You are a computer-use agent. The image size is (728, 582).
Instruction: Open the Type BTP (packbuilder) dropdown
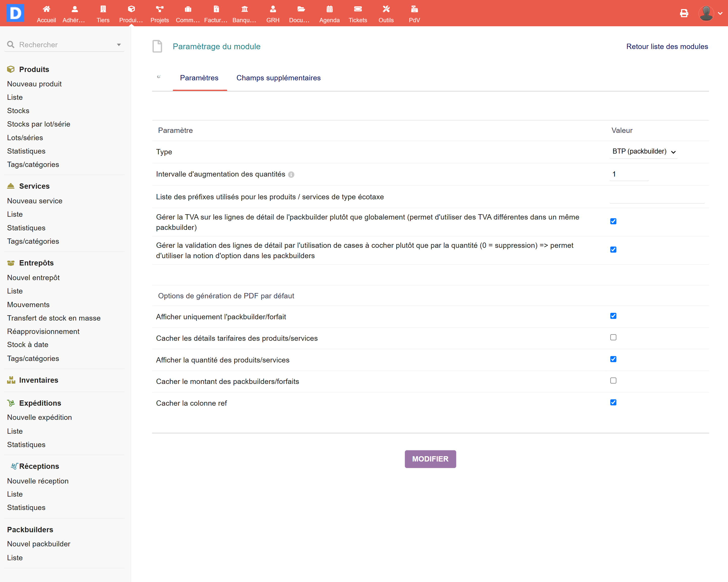point(643,152)
